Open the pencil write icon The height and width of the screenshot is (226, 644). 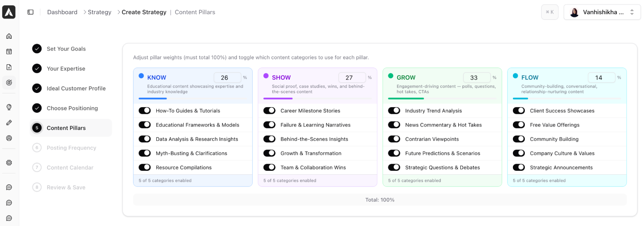tap(9, 123)
